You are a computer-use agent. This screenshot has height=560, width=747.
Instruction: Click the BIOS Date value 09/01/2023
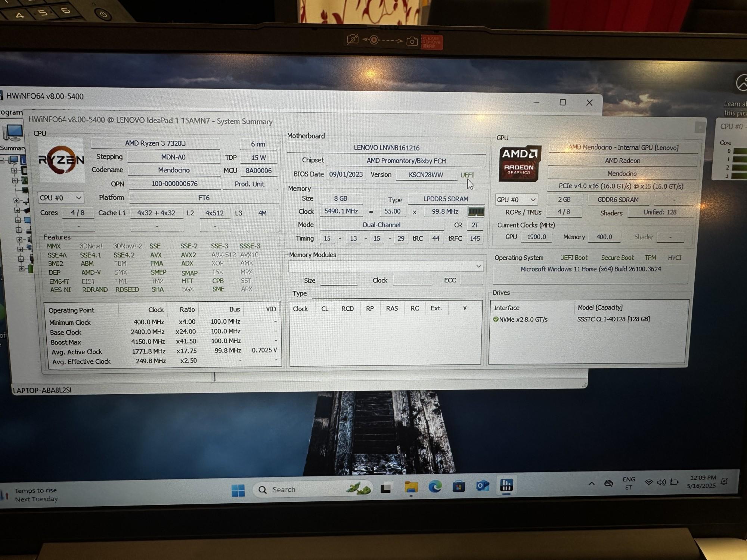click(346, 174)
